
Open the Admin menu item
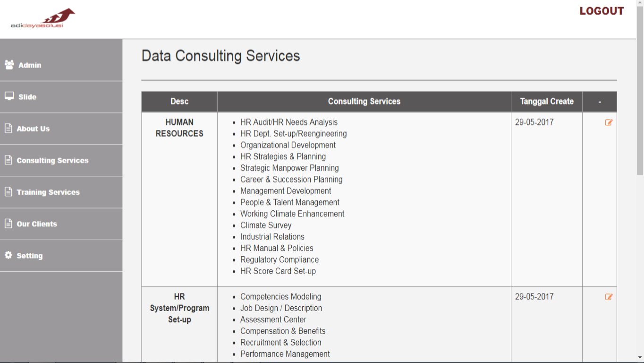pyautogui.click(x=30, y=65)
